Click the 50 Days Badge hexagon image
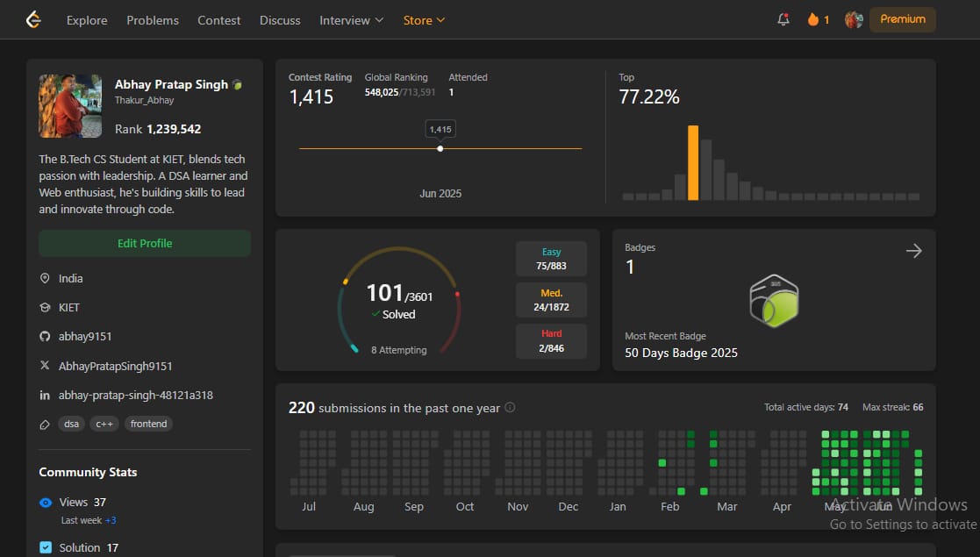980x557 pixels. 775,301
